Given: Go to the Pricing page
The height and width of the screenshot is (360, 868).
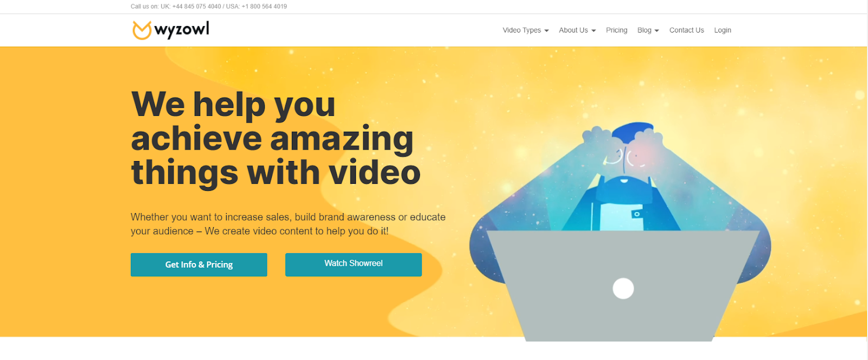Looking at the screenshot, I should (x=616, y=30).
